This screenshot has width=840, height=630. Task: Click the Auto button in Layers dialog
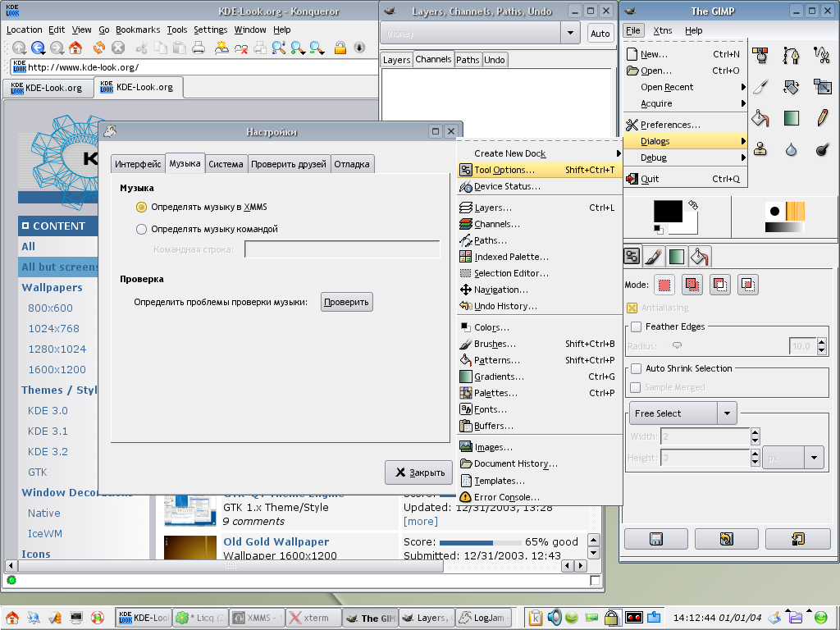tap(600, 33)
